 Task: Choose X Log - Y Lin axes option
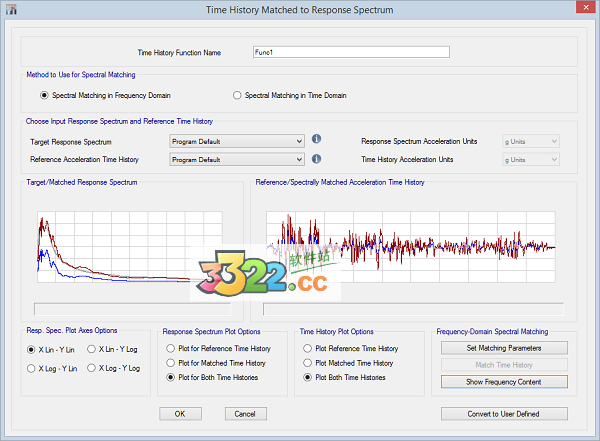pos(33,369)
